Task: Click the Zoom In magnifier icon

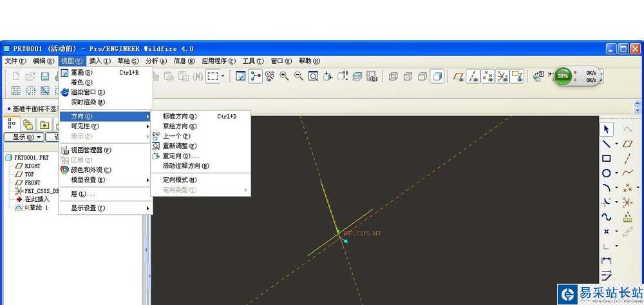Action: [x=284, y=76]
